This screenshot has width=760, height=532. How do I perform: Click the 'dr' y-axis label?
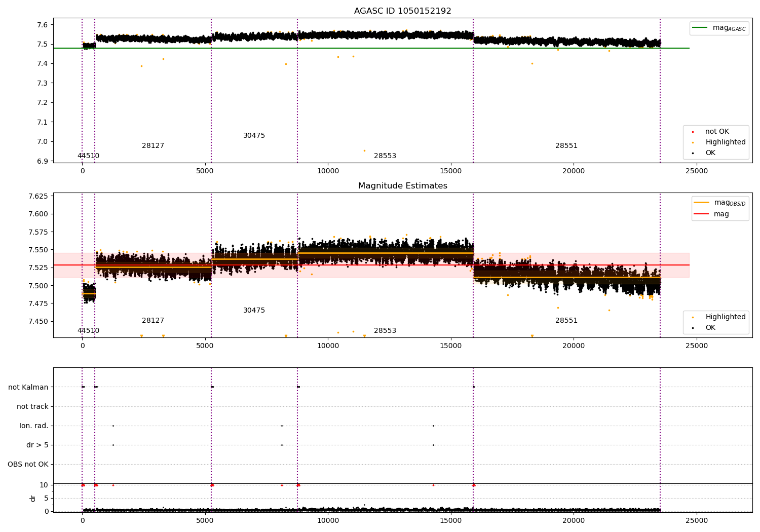(33, 498)
